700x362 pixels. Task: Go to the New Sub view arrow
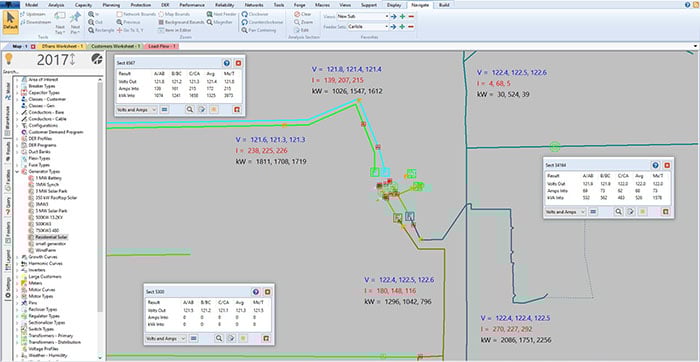click(393, 17)
